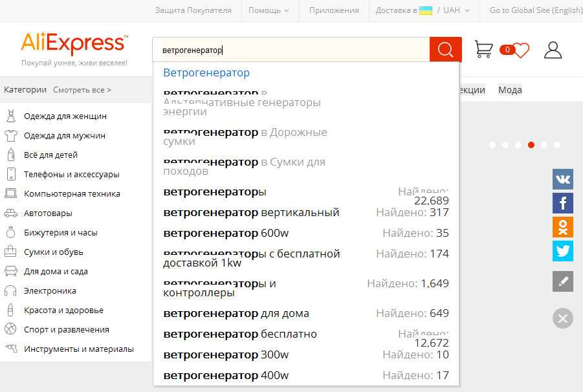Select suggestion ветрогенераторы с бесплатной доставкой 1kw
583x392 pixels.
click(x=306, y=258)
